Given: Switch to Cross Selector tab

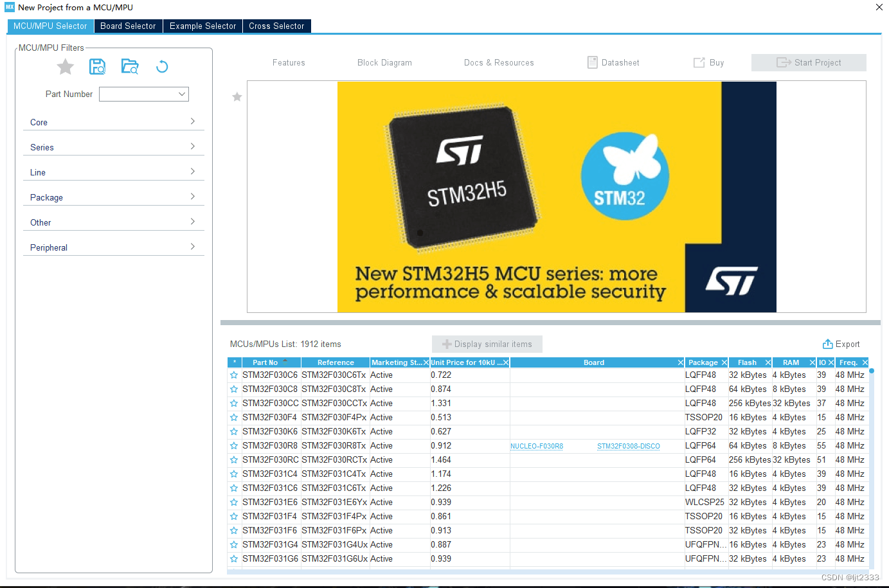Looking at the screenshot, I should (276, 26).
